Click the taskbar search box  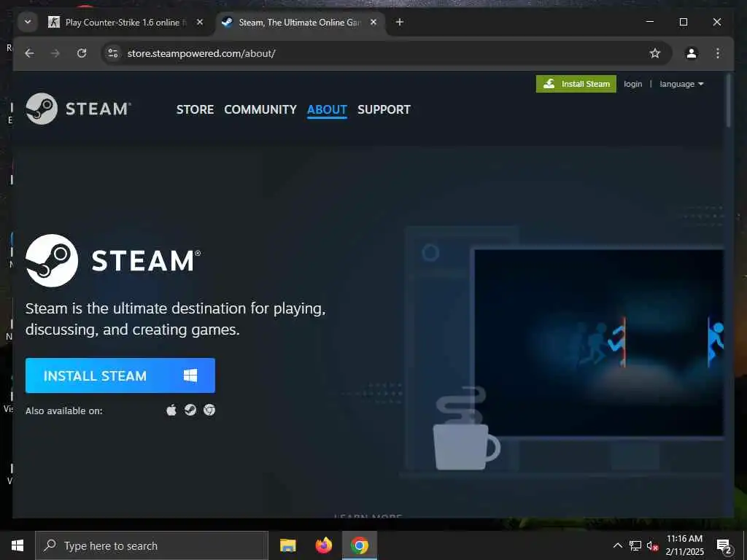(152, 545)
